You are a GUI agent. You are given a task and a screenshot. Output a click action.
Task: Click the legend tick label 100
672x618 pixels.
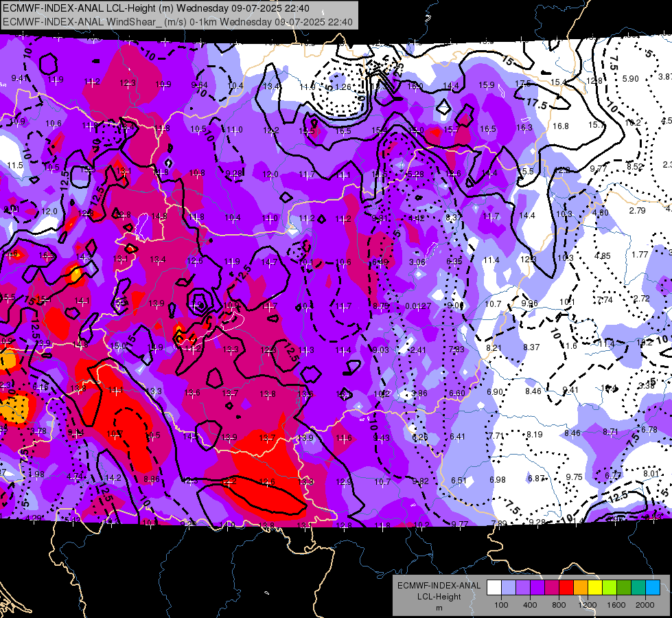click(501, 605)
